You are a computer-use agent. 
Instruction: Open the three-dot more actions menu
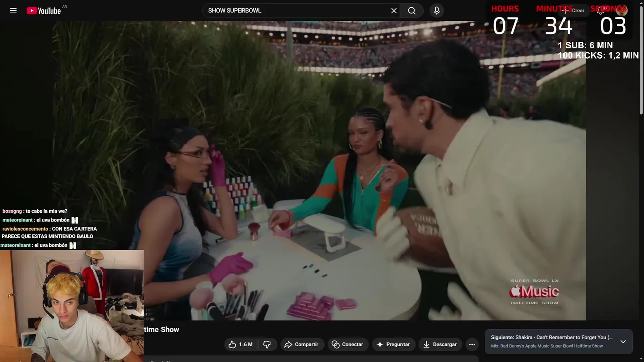point(472,344)
